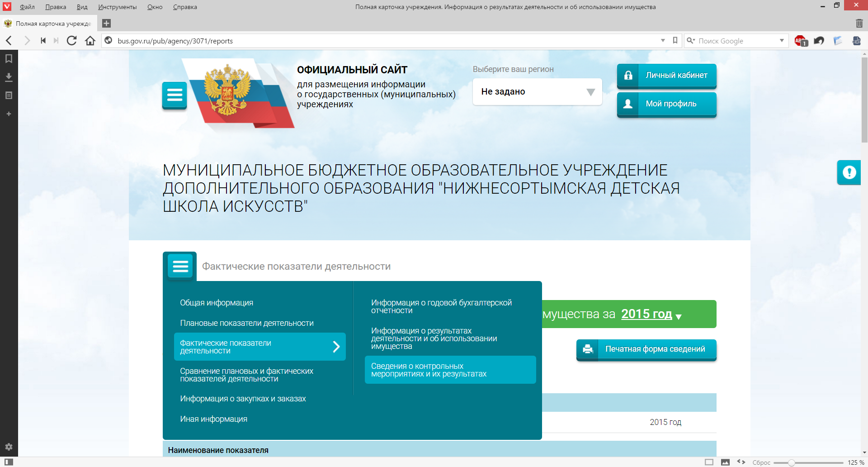
Task: Show site info for bus.gov.ru
Action: coord(108,41)
